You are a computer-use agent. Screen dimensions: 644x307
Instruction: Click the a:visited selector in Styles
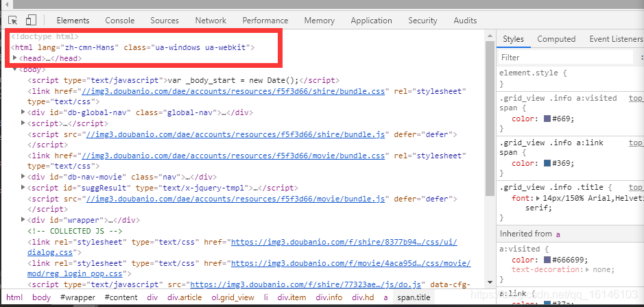click(x=520, y=249)
